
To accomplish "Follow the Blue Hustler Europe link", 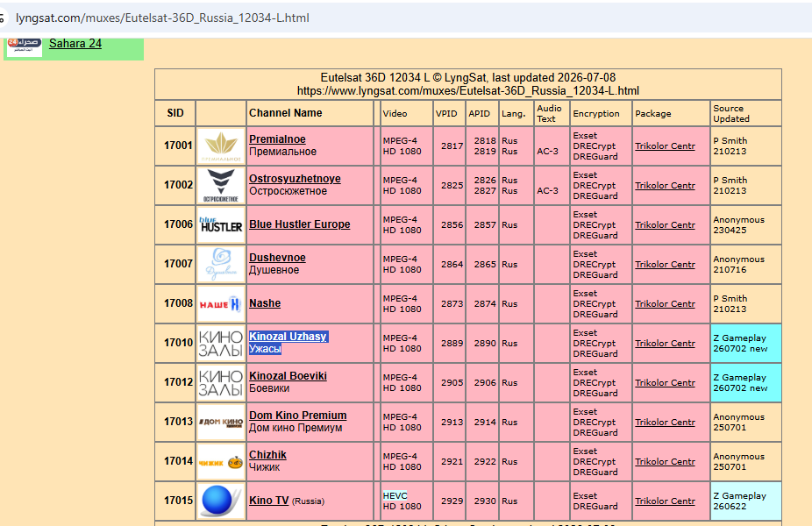I will click(299, 224).
